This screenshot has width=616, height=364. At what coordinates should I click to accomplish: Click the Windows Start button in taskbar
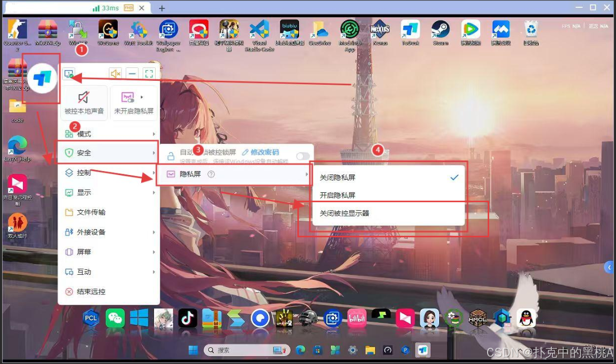pyautogui.click(x=193, y=350)
